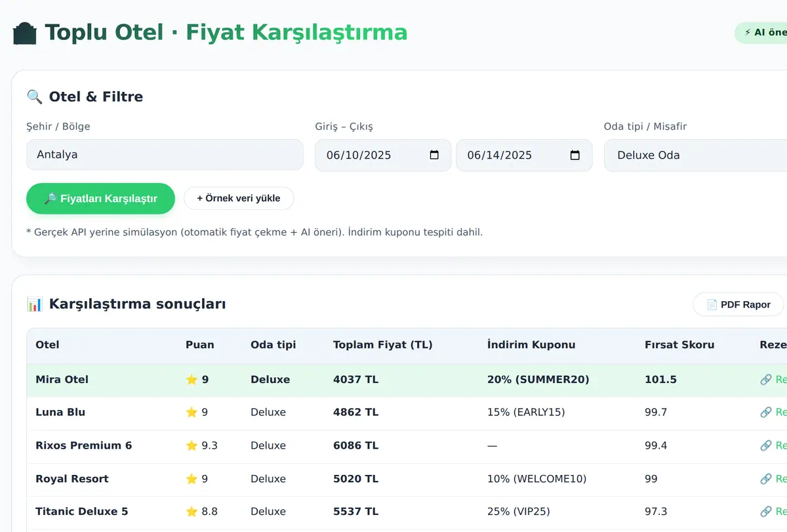Screen dimensions: 787x532
Task: Click the 99.7 opportunity score value
Action: coord(656,413)
